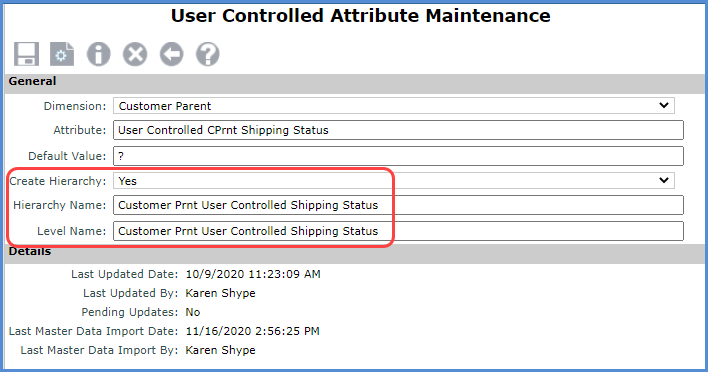Expand the Create Hierarchy dropdown arrow
Screen dimensions: 708x372
click(x=663, y=181)
